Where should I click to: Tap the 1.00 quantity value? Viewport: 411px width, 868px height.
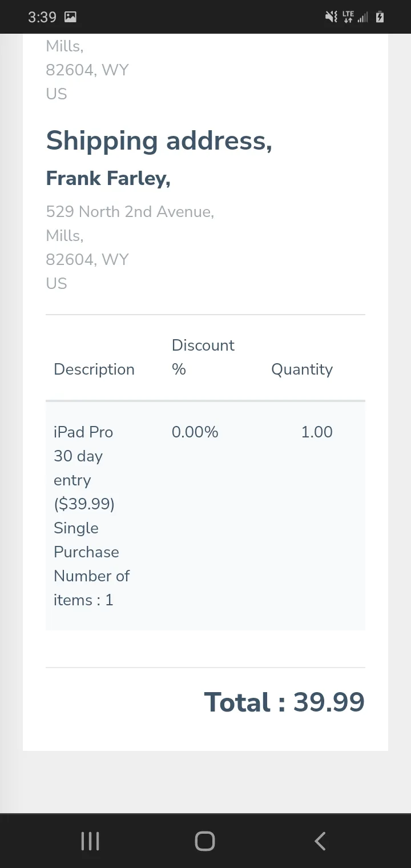click(x=317, y=432)
